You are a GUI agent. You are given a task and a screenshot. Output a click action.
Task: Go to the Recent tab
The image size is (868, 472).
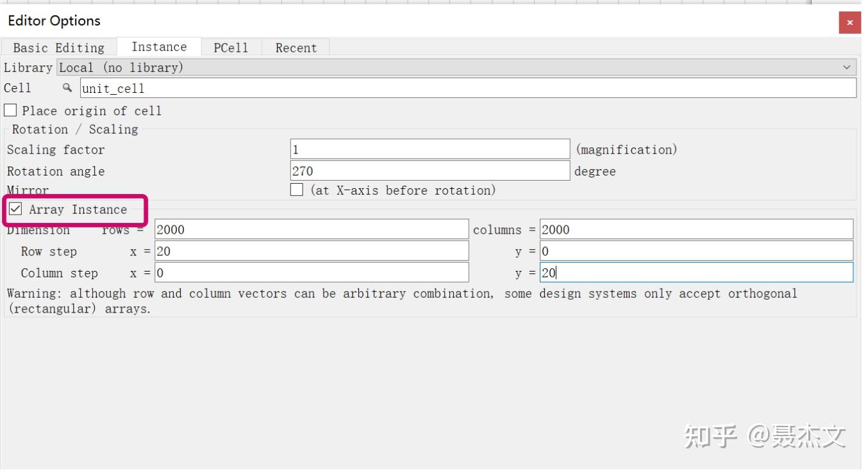click(296, 48)
